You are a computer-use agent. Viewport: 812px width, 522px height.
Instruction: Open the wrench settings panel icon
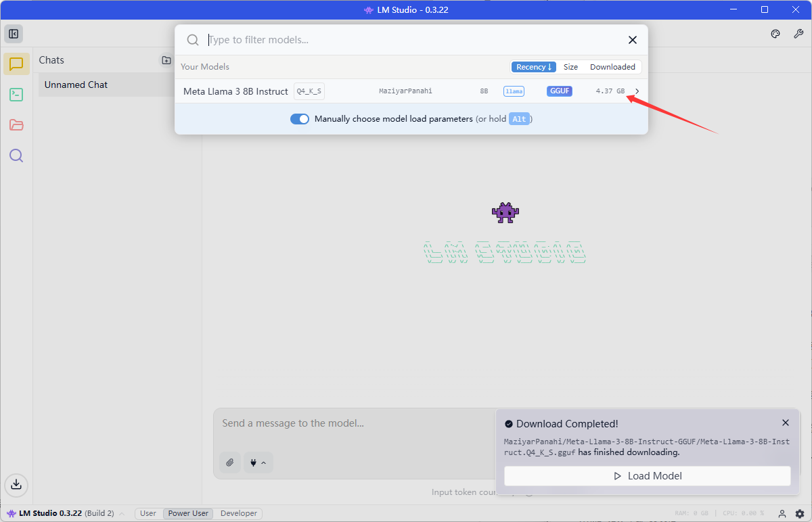pyautogui.click(x=798, y=34)
